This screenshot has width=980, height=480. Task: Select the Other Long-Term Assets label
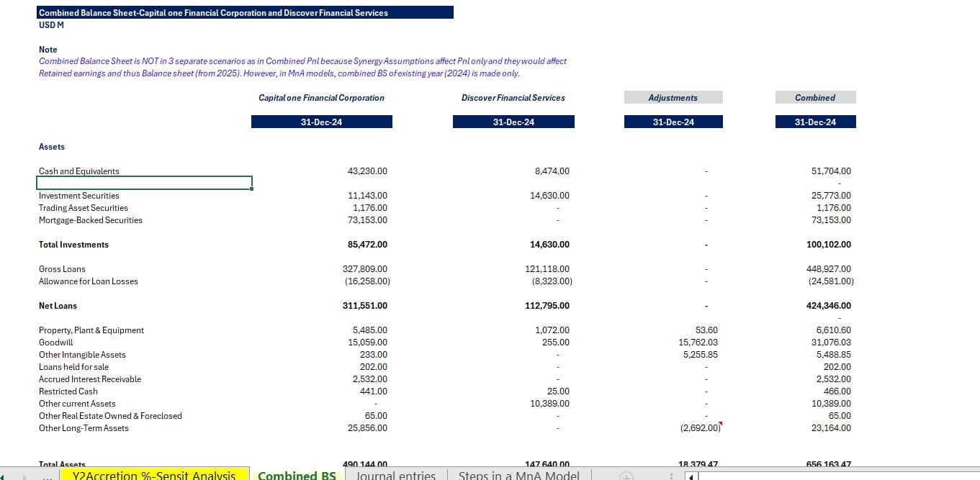tap(84, 428)
